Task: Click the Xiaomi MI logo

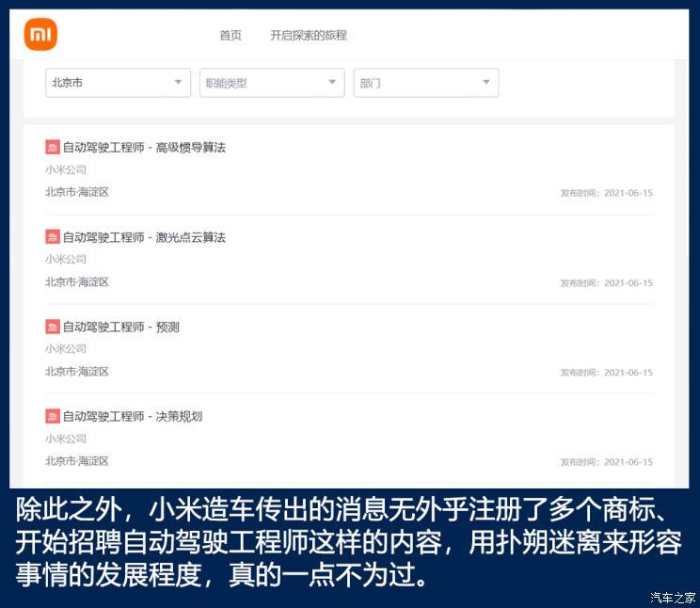Action: point(40,35)
